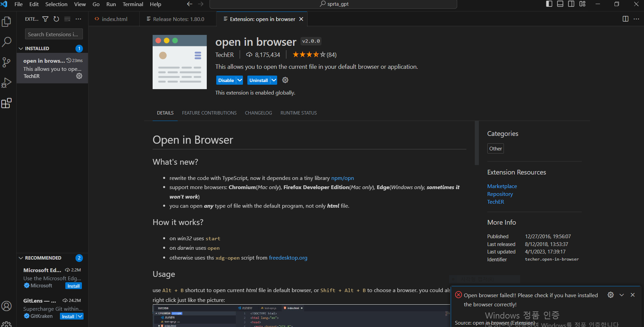The height and width of the screenshot is (327, 644).
Task: Open editor more actions menu
Action: click(636, 19)
